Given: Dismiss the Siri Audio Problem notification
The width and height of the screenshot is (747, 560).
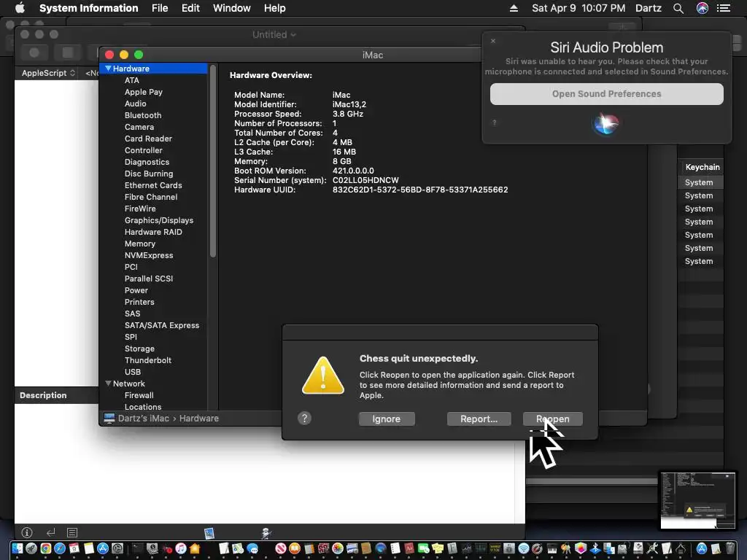Looking at the screenshot, I should point(493,41).
